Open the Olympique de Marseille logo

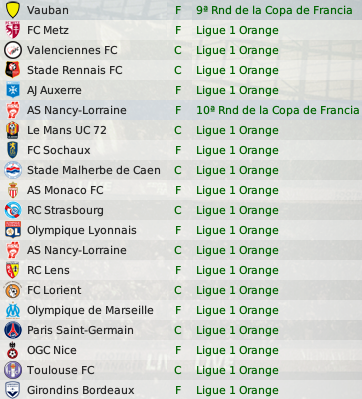pyautogui.click(x=13, y=310)
